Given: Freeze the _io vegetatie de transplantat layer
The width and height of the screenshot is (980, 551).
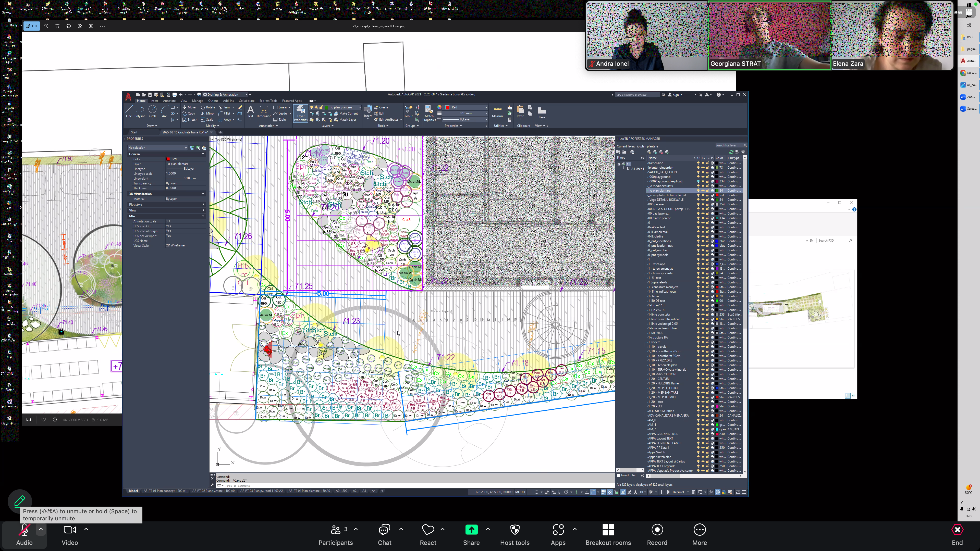Looking at the screenshot, I should pos(703,195).
